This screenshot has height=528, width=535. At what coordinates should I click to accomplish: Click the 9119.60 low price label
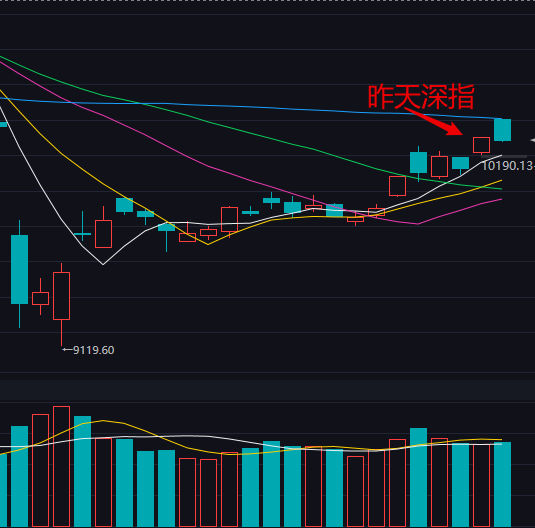(x=93, y=350)
